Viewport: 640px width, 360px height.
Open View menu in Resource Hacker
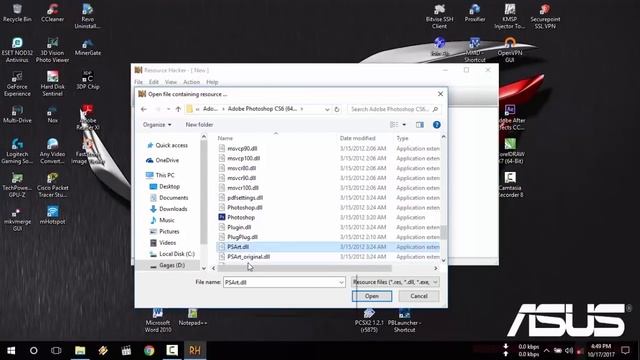pyautogui.click(x=171, y=82)
